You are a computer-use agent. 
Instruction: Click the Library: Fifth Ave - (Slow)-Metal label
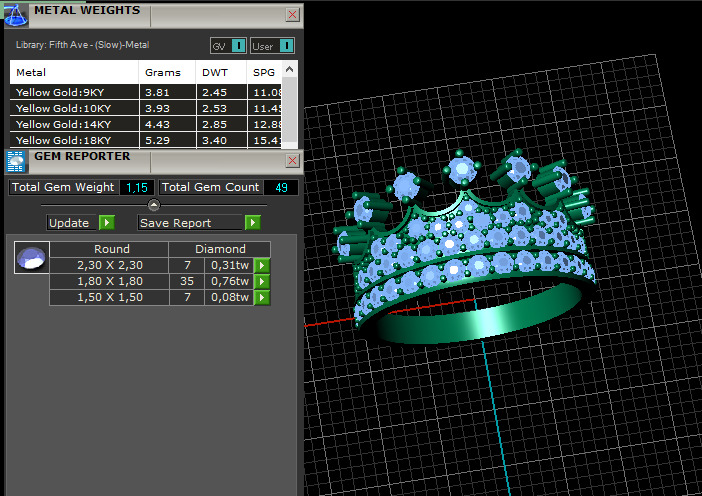point(82,45)
